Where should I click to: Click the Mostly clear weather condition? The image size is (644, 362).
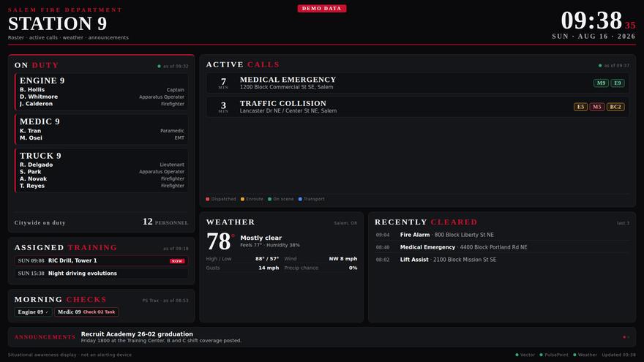pyautogui.click(x=261, y=238)
